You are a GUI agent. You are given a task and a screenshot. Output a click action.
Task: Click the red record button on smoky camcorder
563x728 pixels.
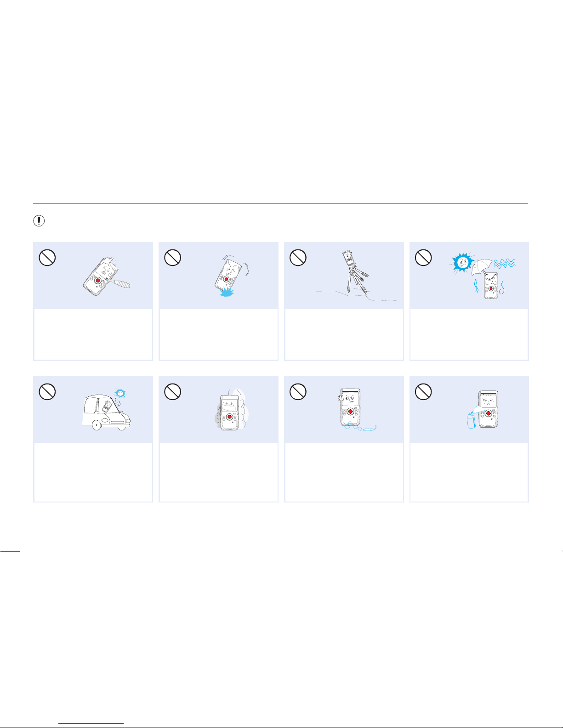click(x=228, y=417)
